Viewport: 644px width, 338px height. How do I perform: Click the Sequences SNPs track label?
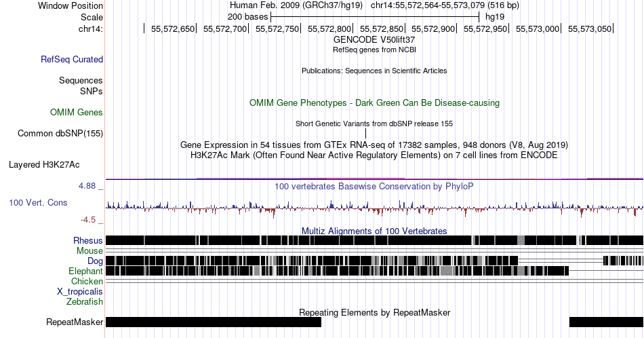81,86
